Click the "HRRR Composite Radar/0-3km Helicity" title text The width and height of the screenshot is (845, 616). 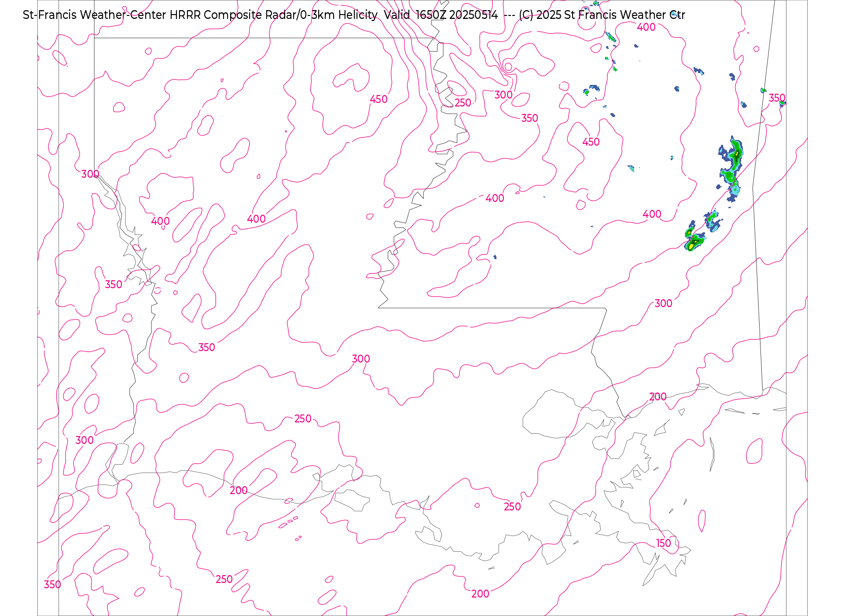[x=273, y=15]
